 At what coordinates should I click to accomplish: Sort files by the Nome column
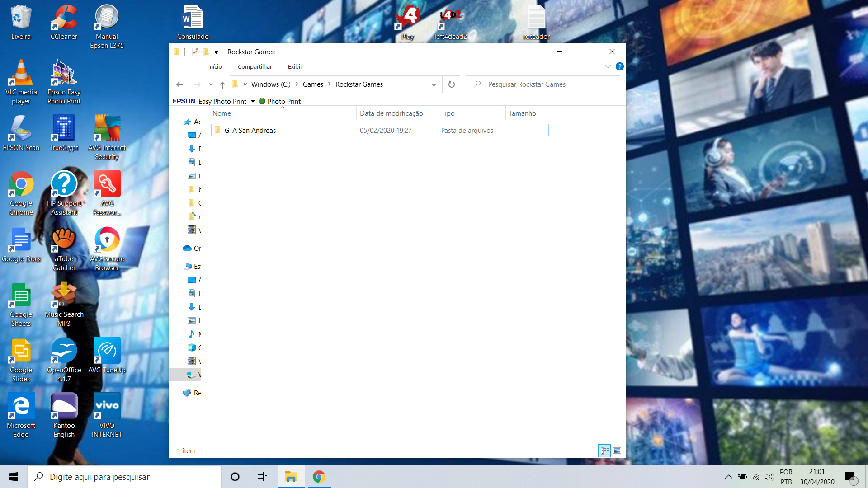[283, 113]
